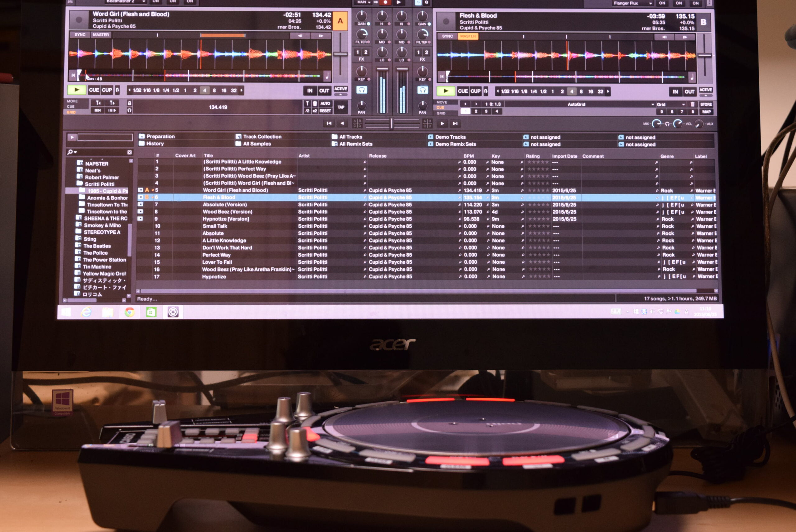Skip crossfader auto-fade to right end
This screenshot has width=796, height=532.
455,123
